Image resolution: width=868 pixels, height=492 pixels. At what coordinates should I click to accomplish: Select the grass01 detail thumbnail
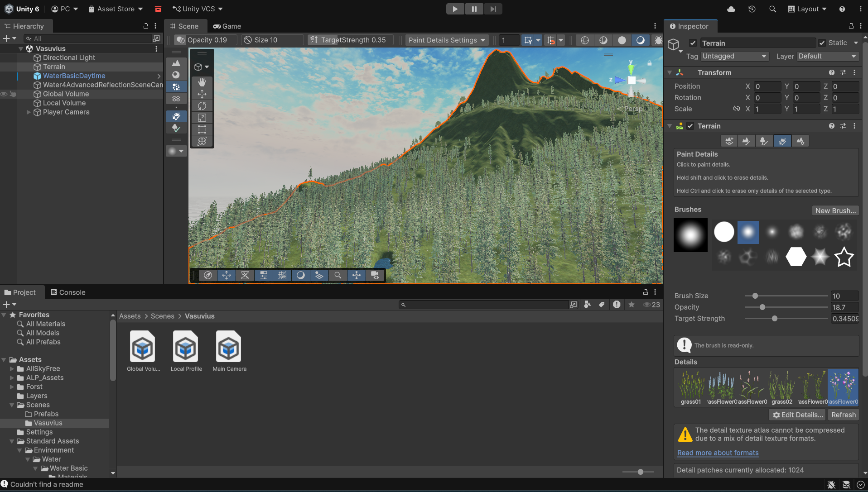[x=691, y=387]
